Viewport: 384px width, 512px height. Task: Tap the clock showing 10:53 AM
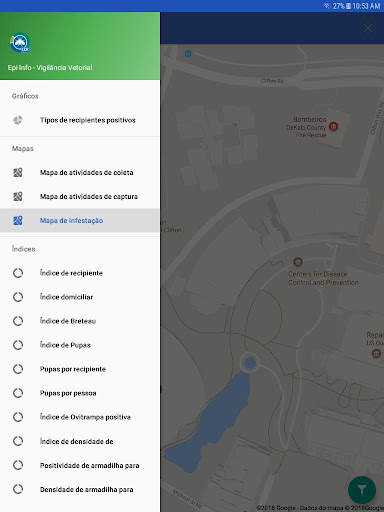coord(366,6)
